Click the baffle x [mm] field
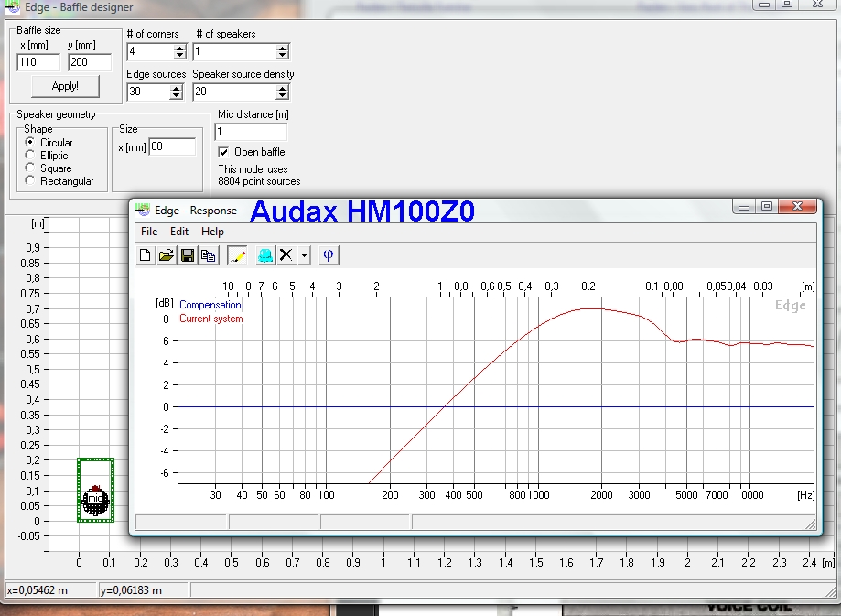 (38, 62)
